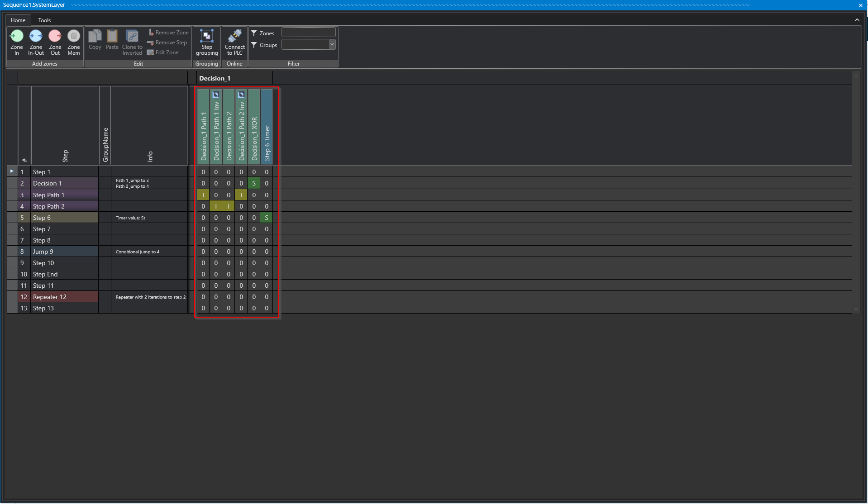The width and height of the screenshot is (868, 504).
Task: Switch to the Home tab
Action: click(18, 20)
